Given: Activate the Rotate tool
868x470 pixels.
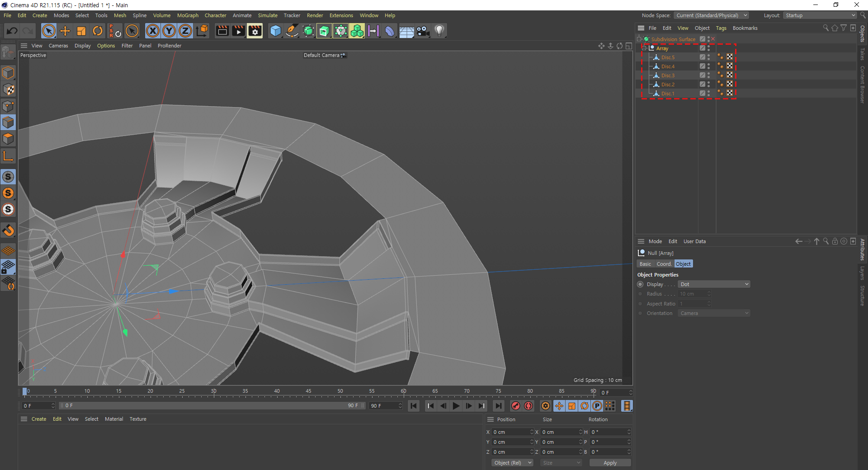Looking at the screenshot, I should pyautogui.click(x=98, y=31).
